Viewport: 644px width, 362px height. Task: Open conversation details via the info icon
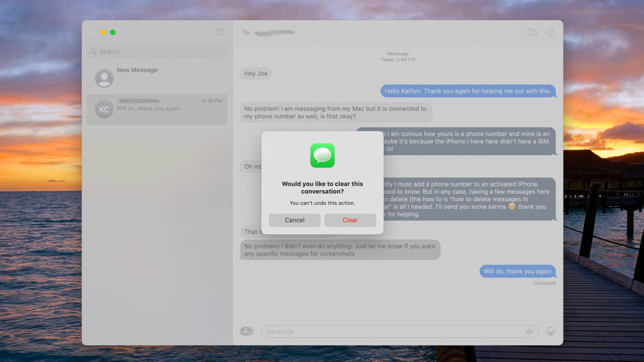tap(550, 32)
